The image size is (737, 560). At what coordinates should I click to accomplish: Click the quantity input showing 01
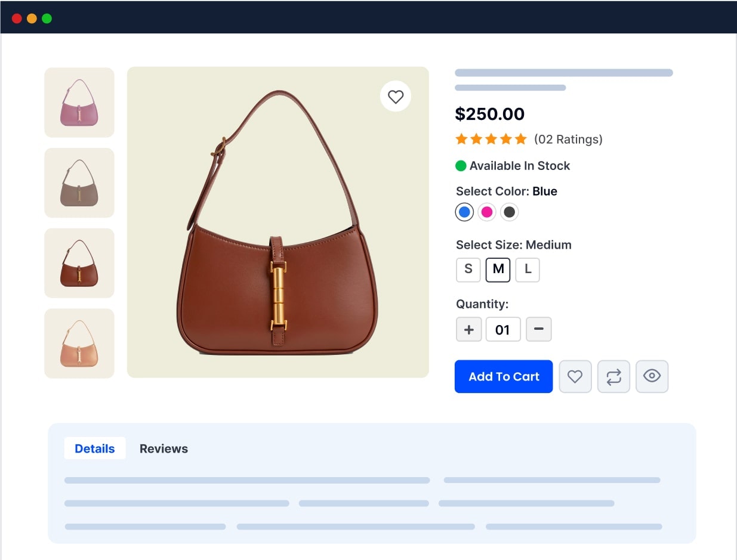[503, 329]
